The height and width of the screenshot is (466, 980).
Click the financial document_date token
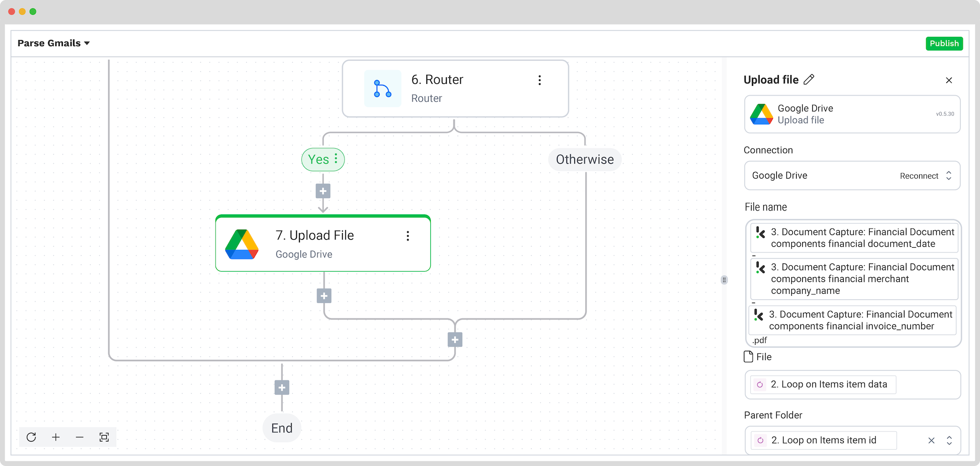tap(854, 238)
